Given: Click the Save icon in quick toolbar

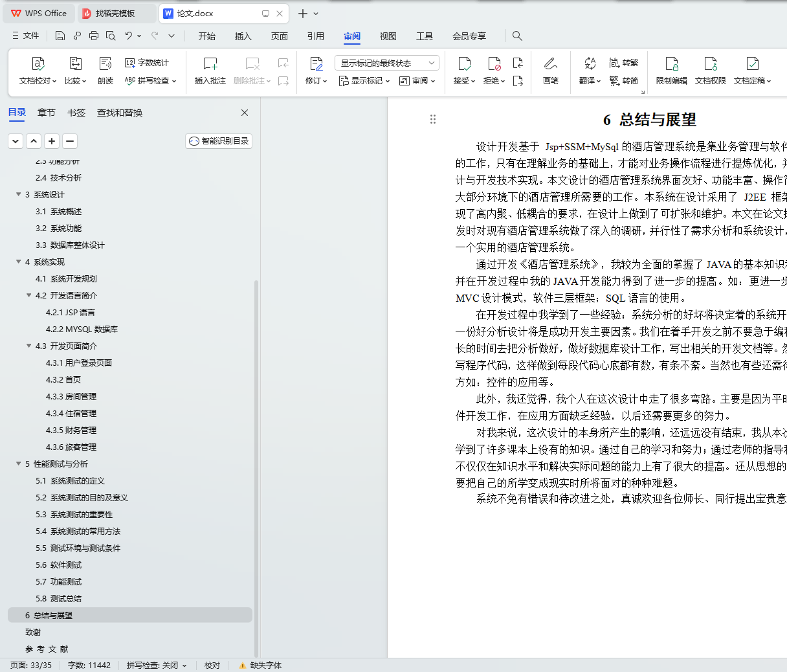Looking at the screenshot, I should coord(60,36).
